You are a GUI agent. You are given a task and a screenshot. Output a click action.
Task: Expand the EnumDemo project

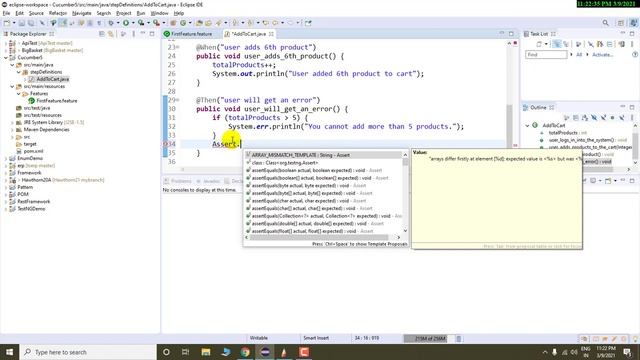coord(6,158)
